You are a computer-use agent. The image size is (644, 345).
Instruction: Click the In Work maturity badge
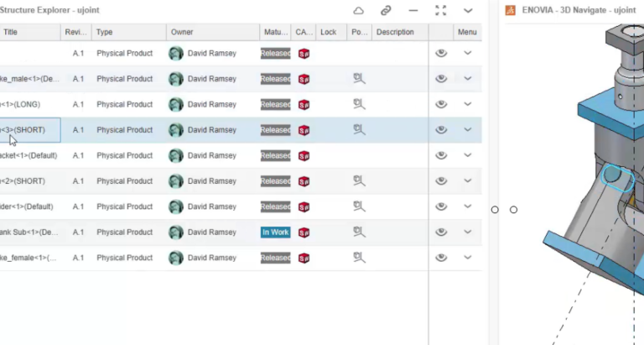click(276, 233)
